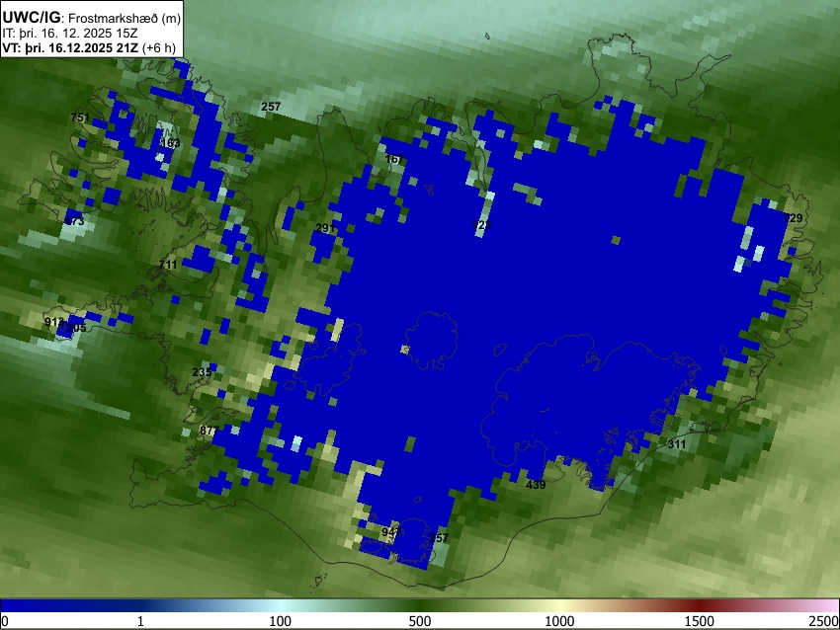
Task: Click the 439 value on the map
Action: [x=536, y=485]
